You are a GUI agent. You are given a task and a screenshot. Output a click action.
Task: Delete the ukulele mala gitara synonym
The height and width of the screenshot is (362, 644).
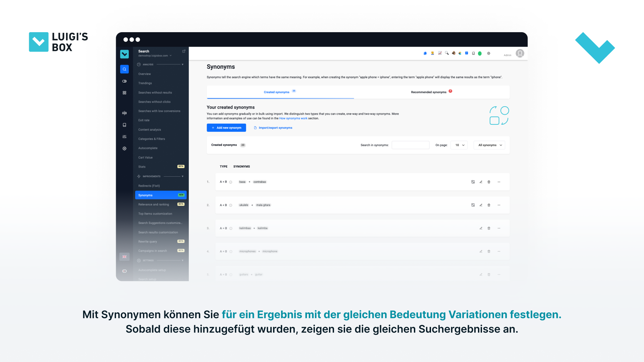489,205
